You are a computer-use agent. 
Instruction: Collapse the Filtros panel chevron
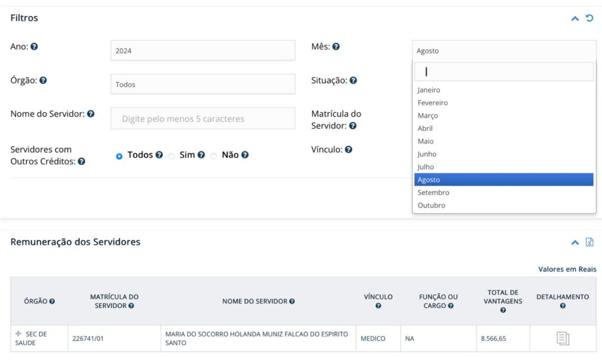(x=575, y=18)
